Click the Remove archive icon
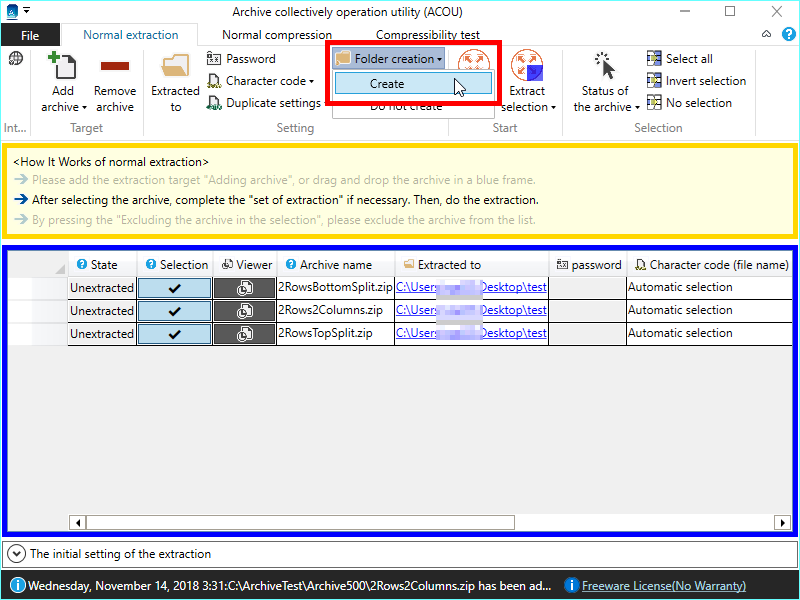This screenshot has height=600, width=800. (x=115, y=68)
